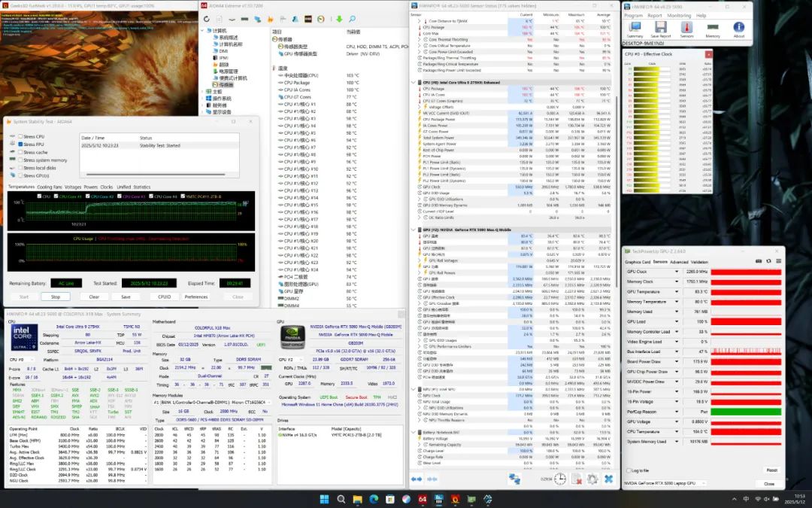
Task: Select the "Stability Test: Started" log row
Action: [x=159, y=146]
